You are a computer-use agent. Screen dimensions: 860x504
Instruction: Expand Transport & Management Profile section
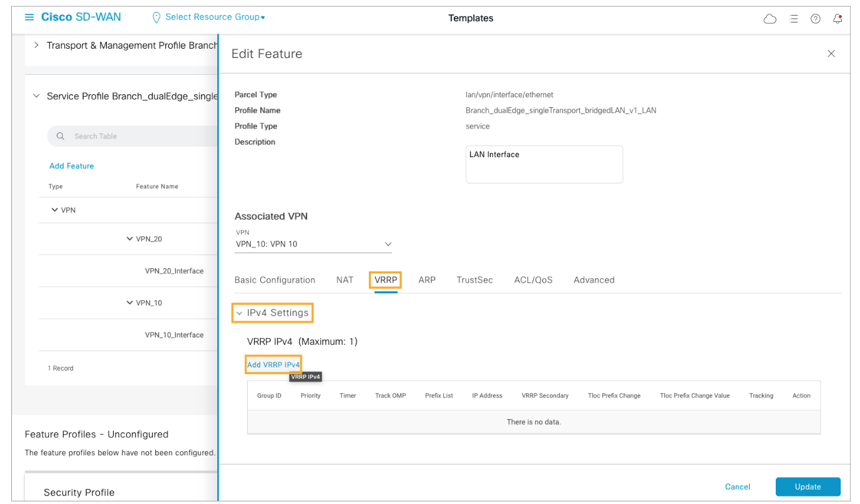[36, 46]
